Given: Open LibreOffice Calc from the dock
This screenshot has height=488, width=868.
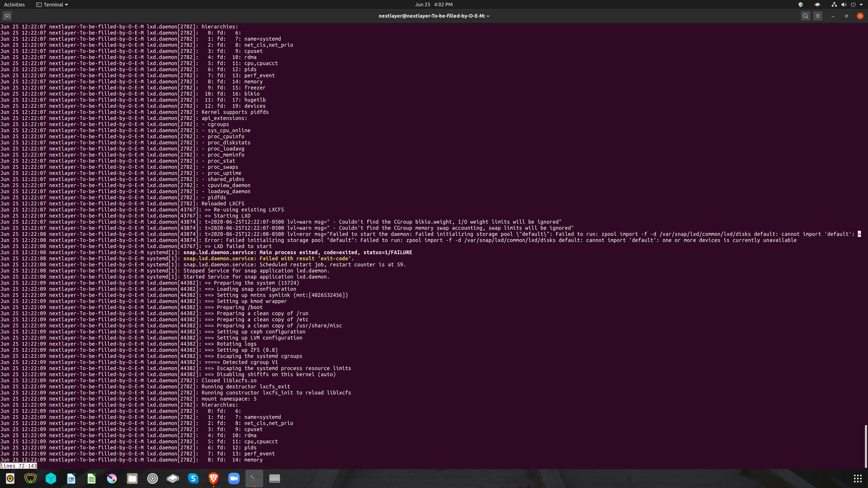Looking at the screenshot, I should 91,479.
